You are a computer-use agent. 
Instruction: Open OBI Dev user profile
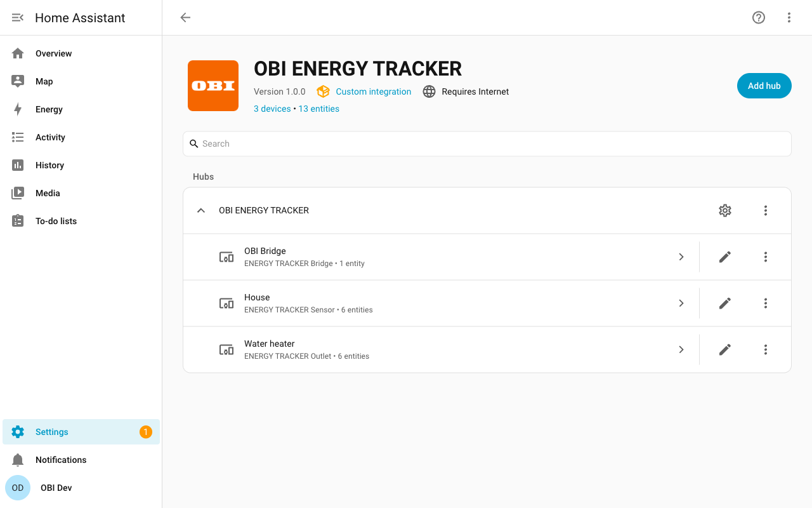[81, 488]
